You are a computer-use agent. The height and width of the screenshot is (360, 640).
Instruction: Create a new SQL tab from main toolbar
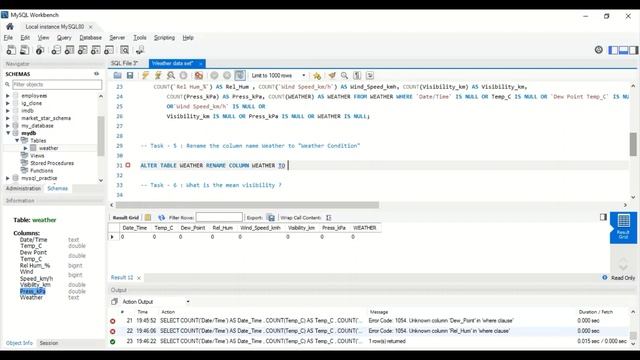click(11, 50)
